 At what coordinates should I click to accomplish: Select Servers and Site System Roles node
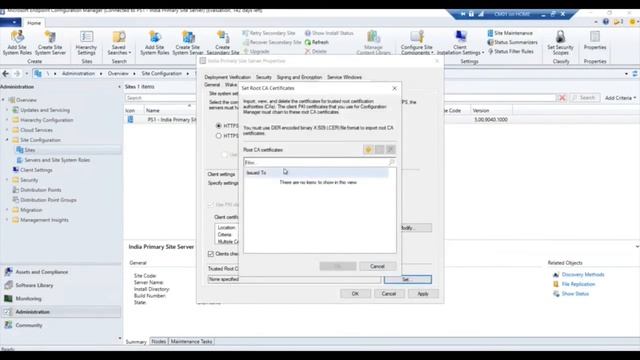[x=53, y=160]
